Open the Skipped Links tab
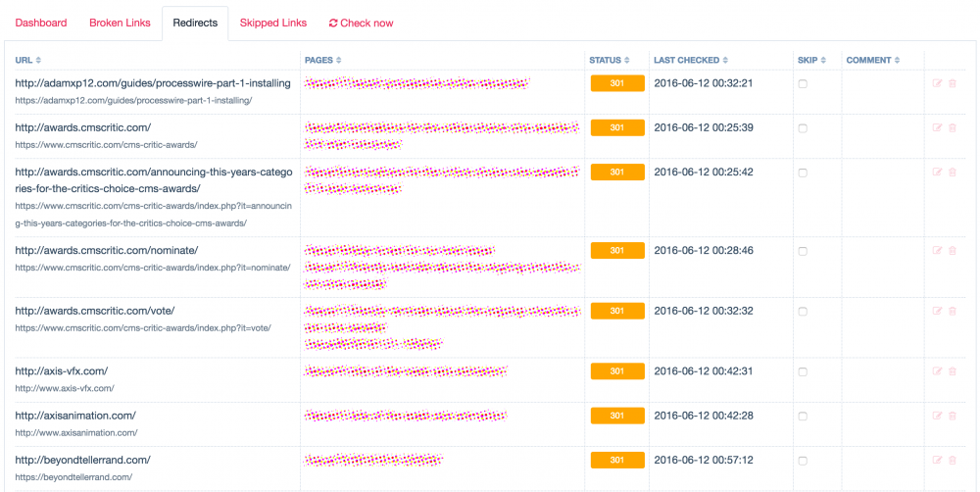This screenshot has height=492, width=980. 273,24
